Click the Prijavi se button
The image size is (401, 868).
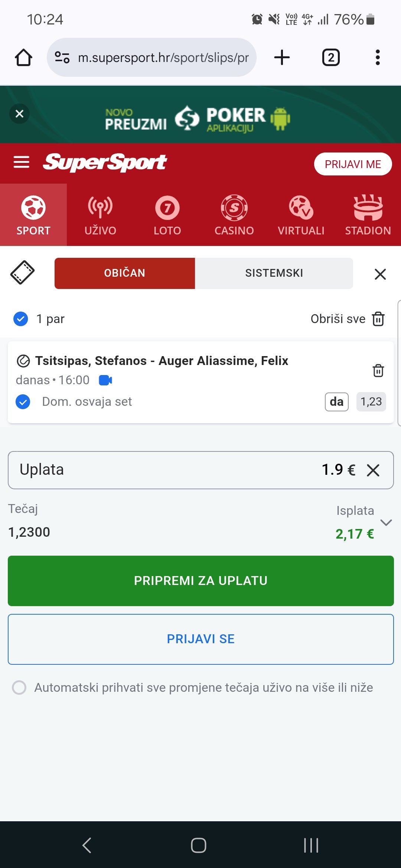pos(200,639)
